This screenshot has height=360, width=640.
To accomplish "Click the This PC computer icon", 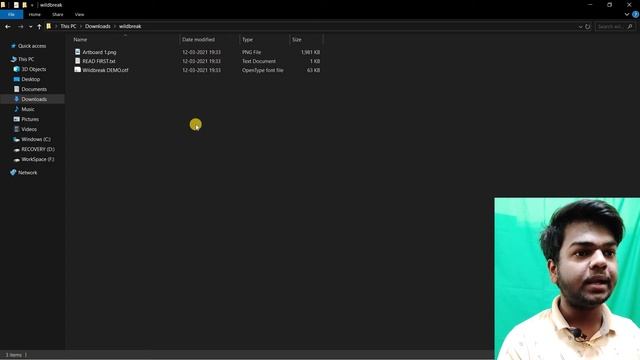I will tap(13, 59).
